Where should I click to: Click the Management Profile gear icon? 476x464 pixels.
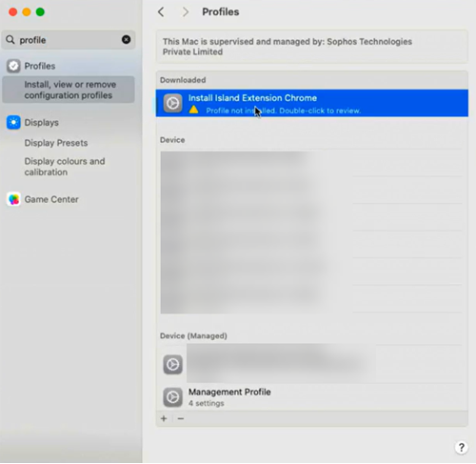point(172,397)
